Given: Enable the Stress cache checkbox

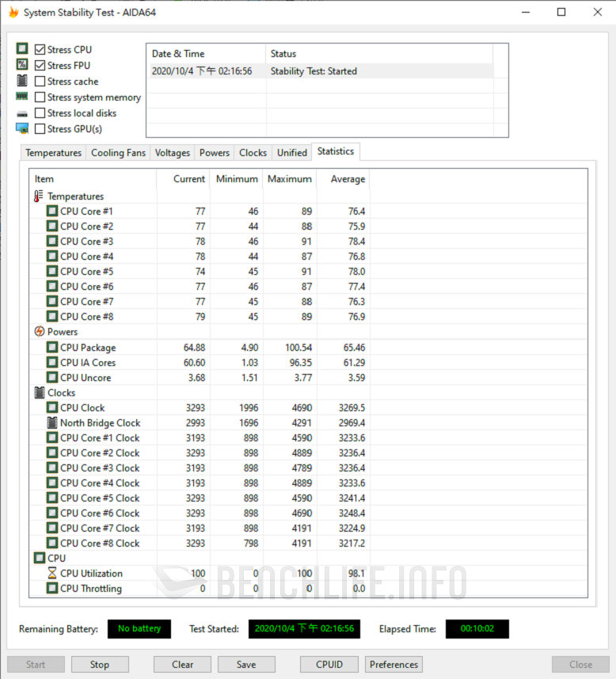Looking at the screenshot, I should click(x=40, y=82).
